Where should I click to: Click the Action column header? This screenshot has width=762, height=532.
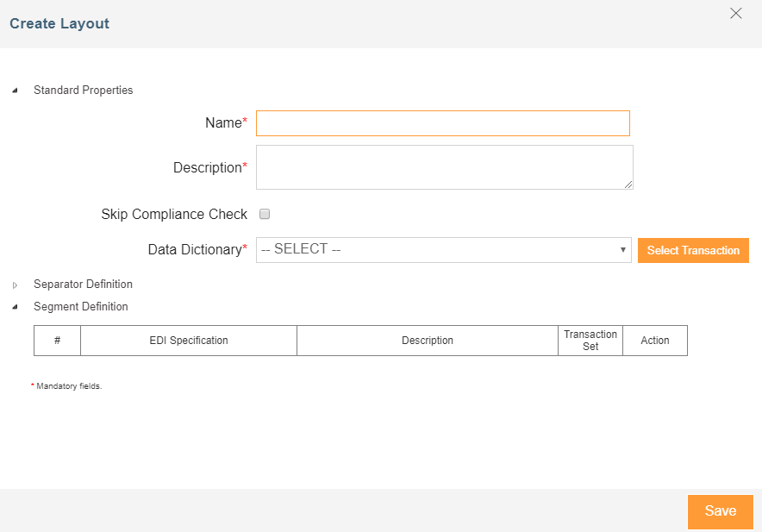[655, 341]
